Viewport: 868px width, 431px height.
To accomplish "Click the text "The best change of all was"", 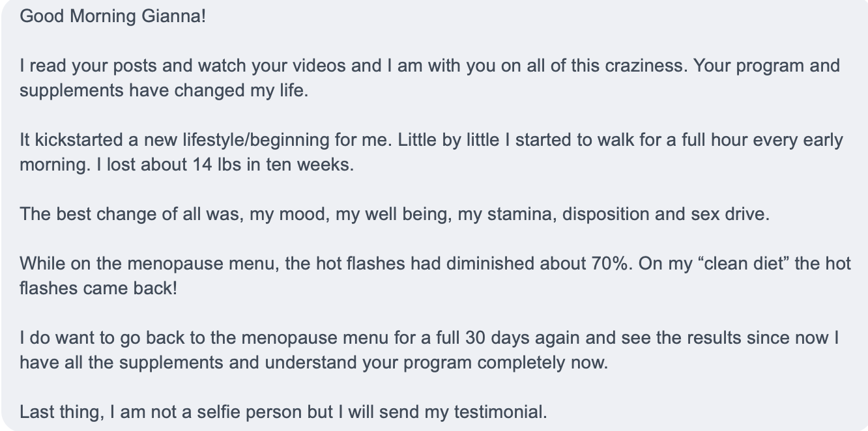I will click(132, 214).
